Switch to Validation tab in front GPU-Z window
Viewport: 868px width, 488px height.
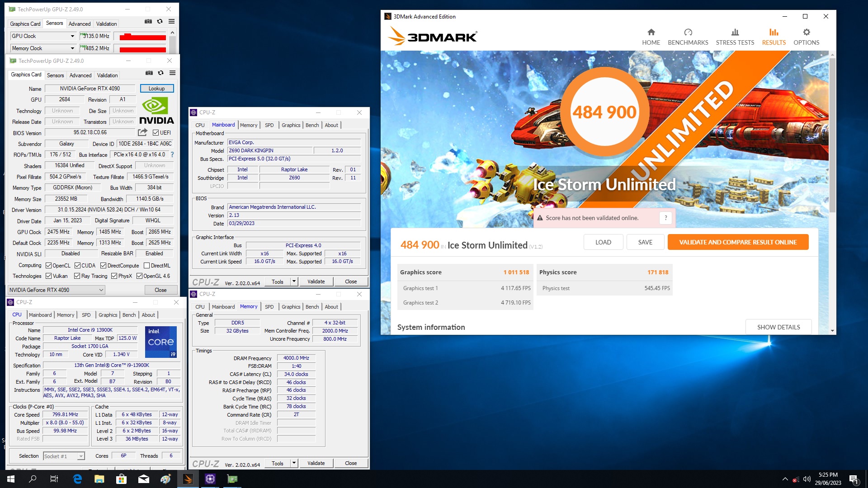(107, 75)
